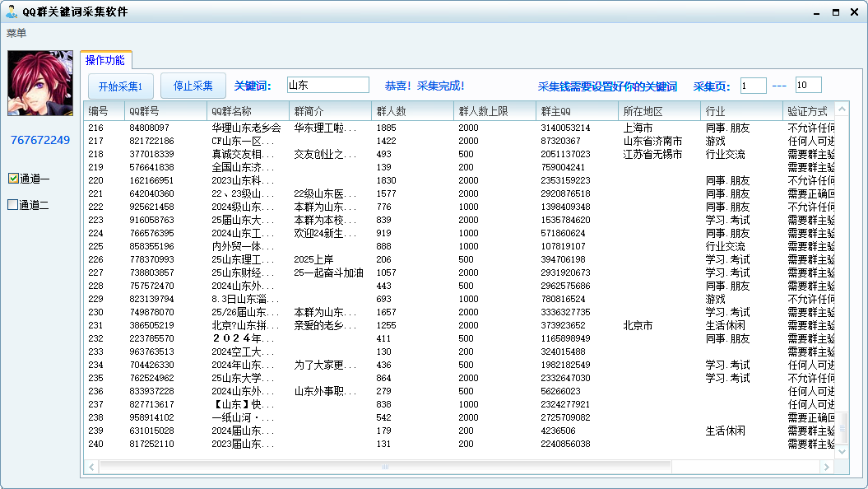Sort by the QQ群名称 column header
The height and width of the screenshot is (489, 868).
coord(248,111)
